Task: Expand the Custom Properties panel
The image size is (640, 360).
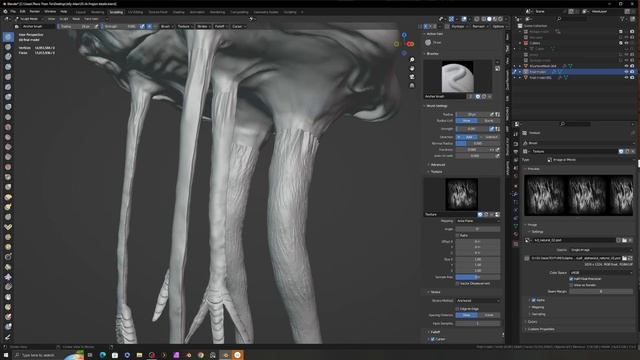Action: coord(541,329)
